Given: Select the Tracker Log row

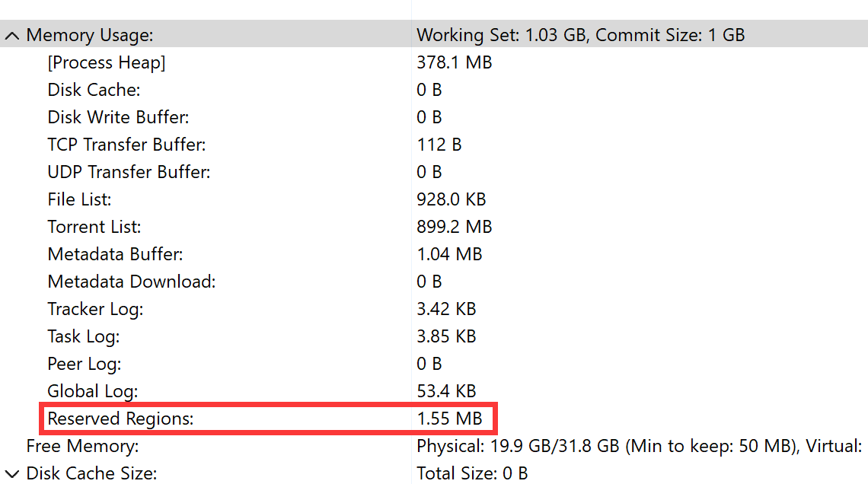Looking at the screenshot, I should [434, 308].
